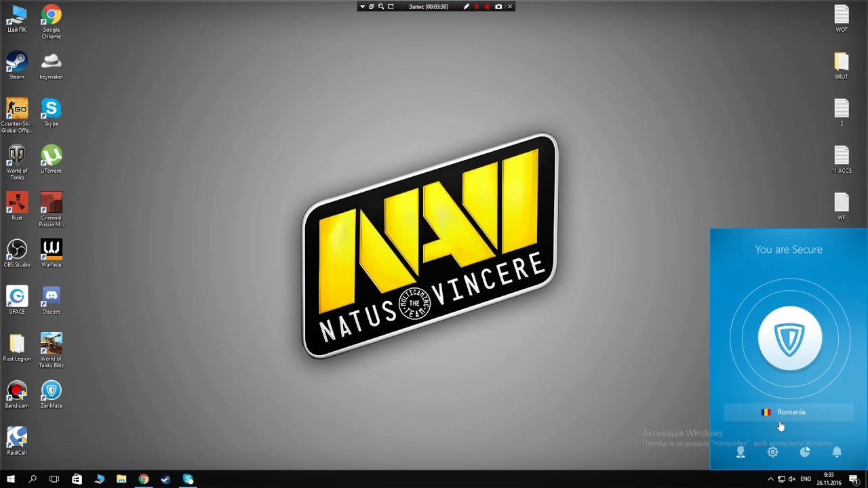Select World of Tanks desktop shortcut

tap(17, 163)
